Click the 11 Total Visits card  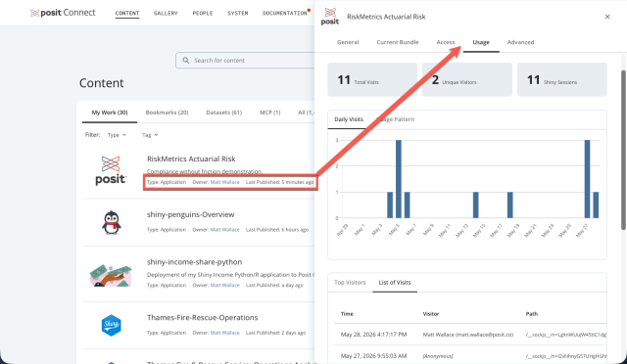372,79
